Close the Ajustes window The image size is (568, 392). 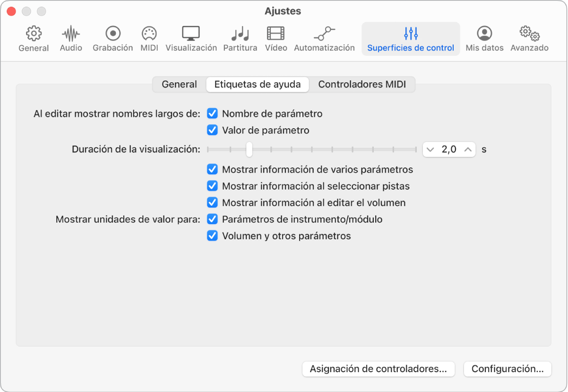(11, 11)
